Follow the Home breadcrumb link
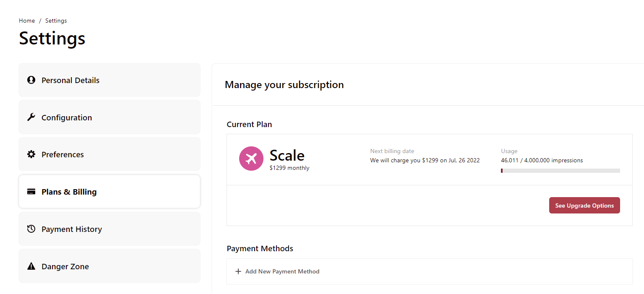Viewport: 644px width, 294px height. [27, 21]
